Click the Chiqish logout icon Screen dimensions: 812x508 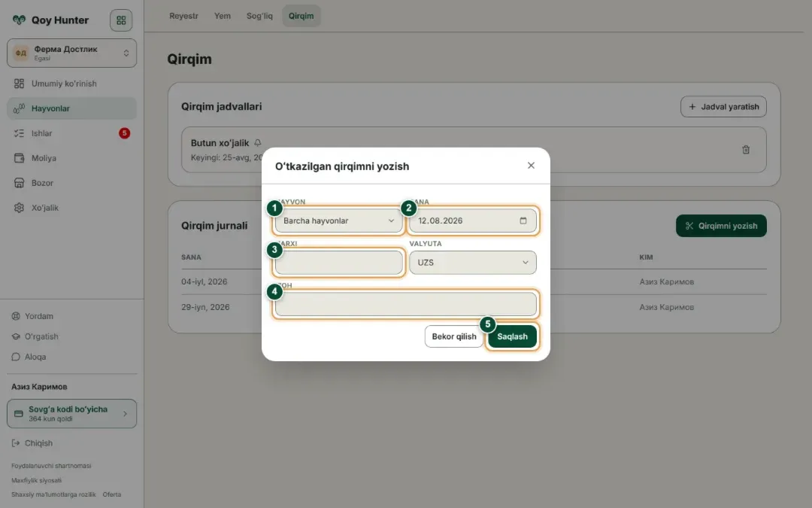point(16,443)
